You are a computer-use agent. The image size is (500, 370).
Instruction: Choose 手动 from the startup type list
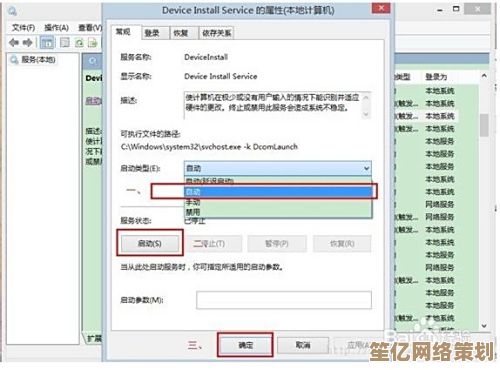(278, 202)
